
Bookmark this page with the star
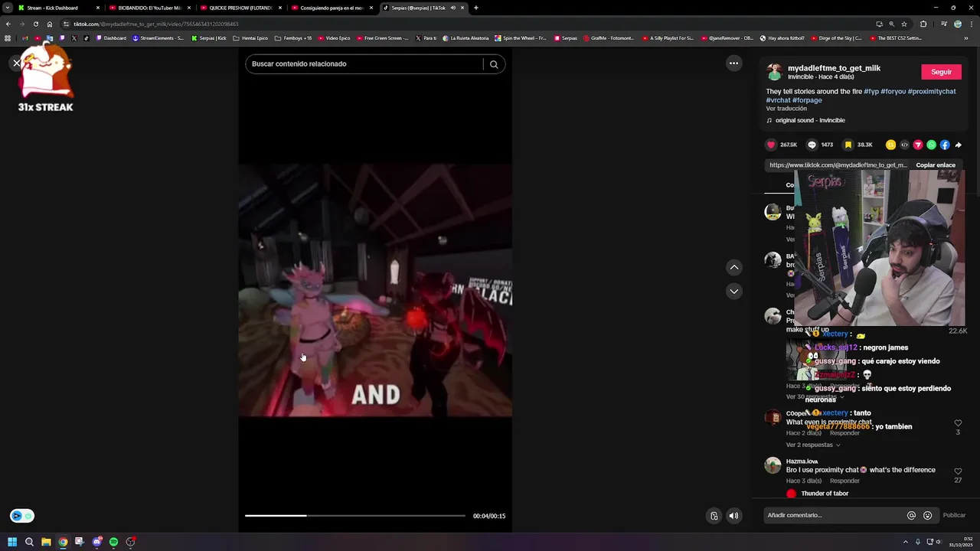(903, 24)
